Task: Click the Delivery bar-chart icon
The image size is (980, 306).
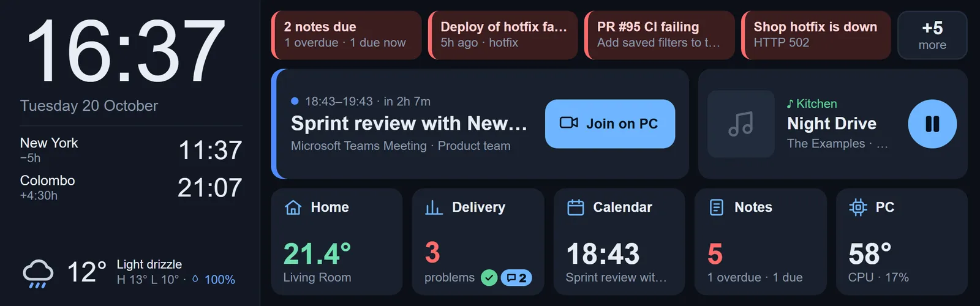Action: click(x=434, y=207)
